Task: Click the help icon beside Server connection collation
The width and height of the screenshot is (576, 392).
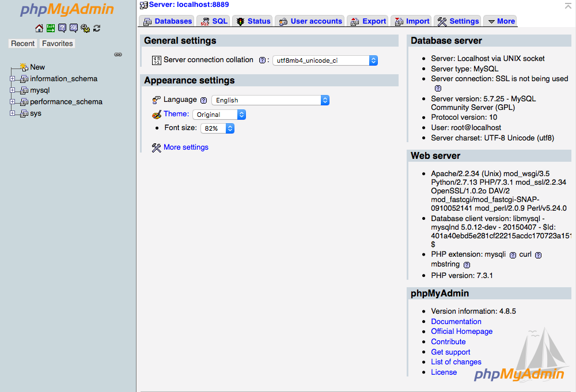Action: tap(262, 60)
